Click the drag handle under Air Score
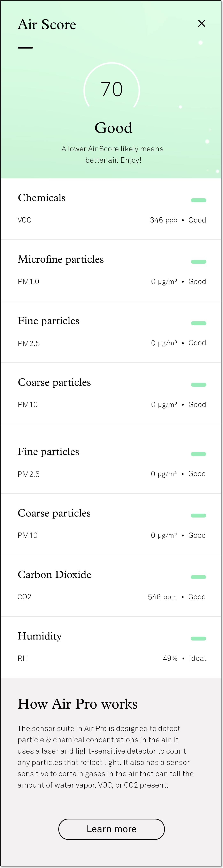The image size is (223, 868). 25,48
